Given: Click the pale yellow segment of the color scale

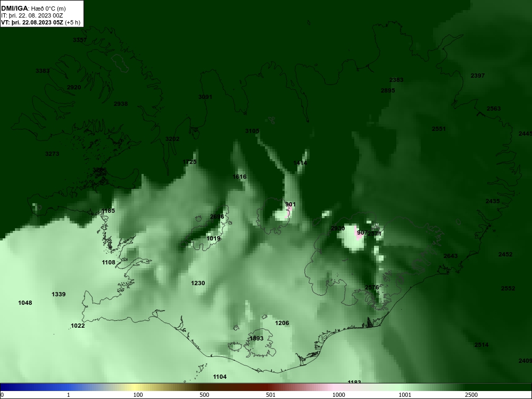Looking at the screenshot, I should pos(136,387).
